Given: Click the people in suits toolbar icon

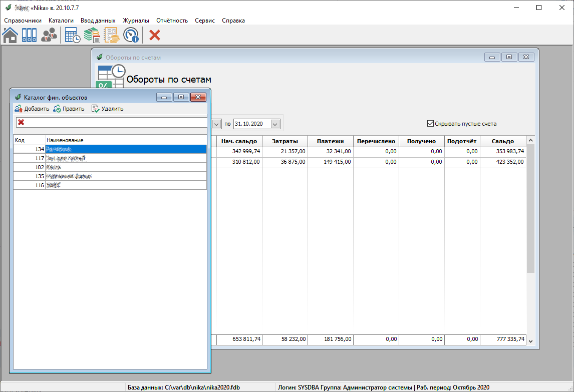Looking at the screenshot, I should click(x=49, y=35).
